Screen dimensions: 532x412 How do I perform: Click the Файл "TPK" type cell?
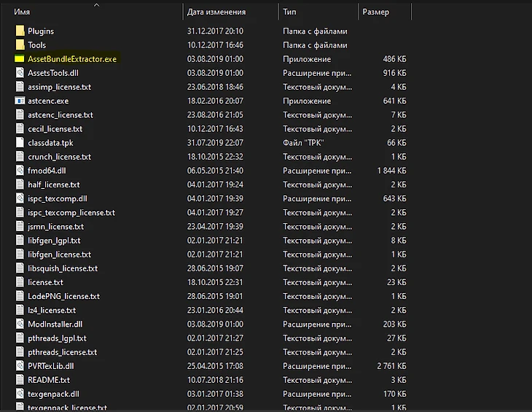303,142
